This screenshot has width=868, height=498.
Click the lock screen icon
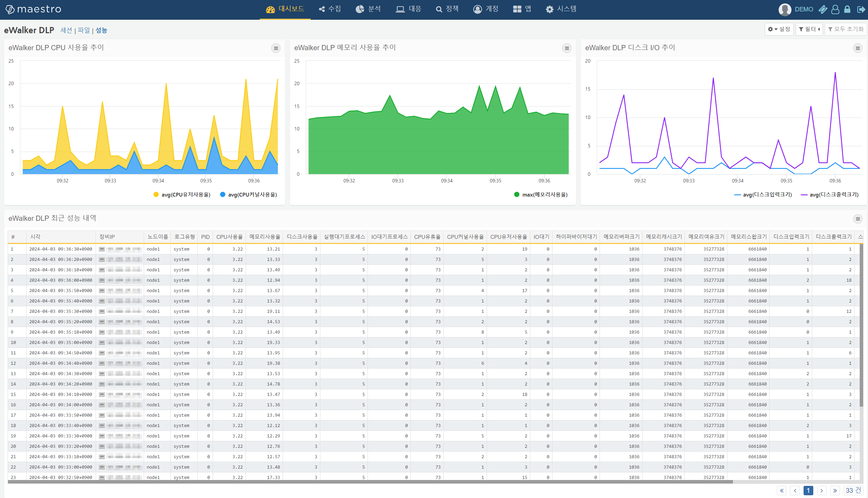click(x=847, y=9)
